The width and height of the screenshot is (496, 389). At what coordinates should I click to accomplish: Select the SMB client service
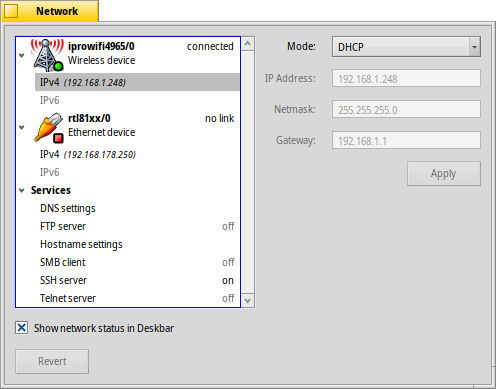point(137,262)
